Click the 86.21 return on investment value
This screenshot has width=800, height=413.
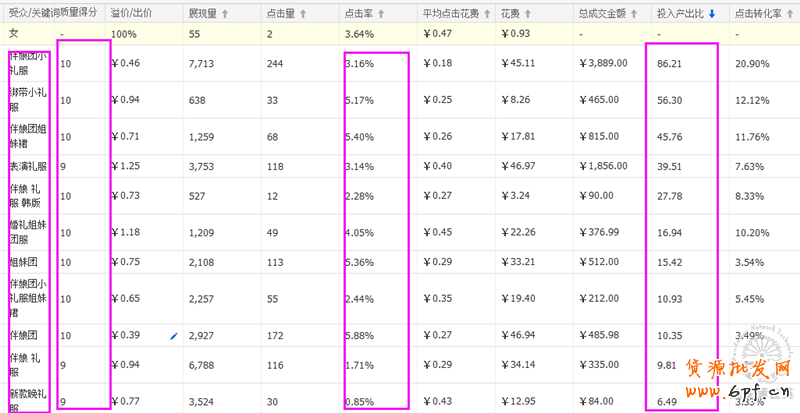pos(670,63)
